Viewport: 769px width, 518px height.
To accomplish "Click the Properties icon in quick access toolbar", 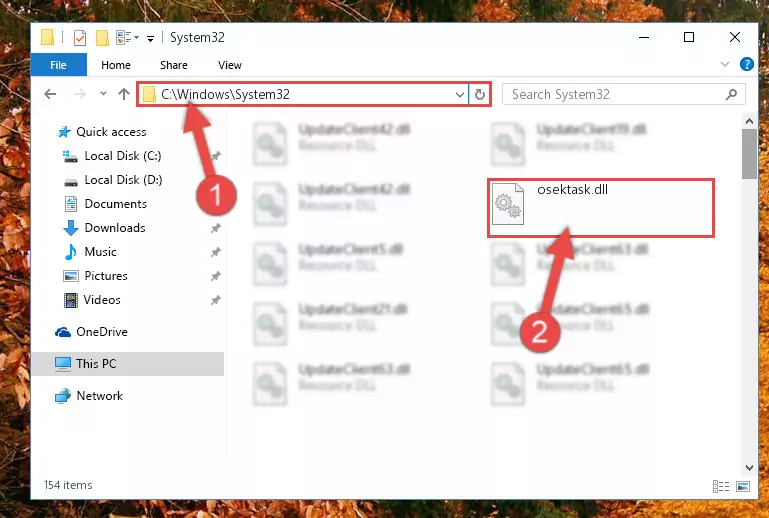I will [x=79, y=38].
